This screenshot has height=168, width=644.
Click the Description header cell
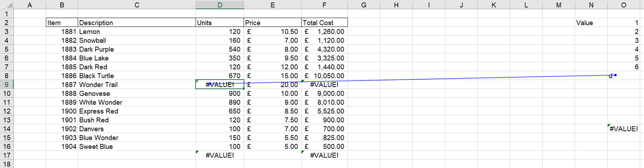coord(136,23)
